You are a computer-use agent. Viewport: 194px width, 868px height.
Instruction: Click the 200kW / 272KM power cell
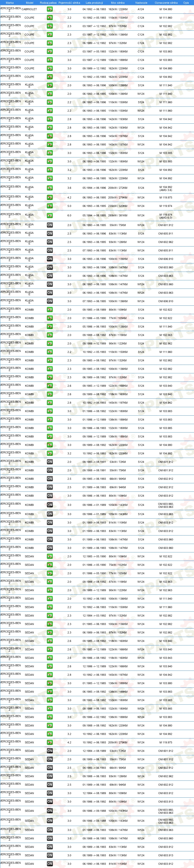tap(118, 188)
